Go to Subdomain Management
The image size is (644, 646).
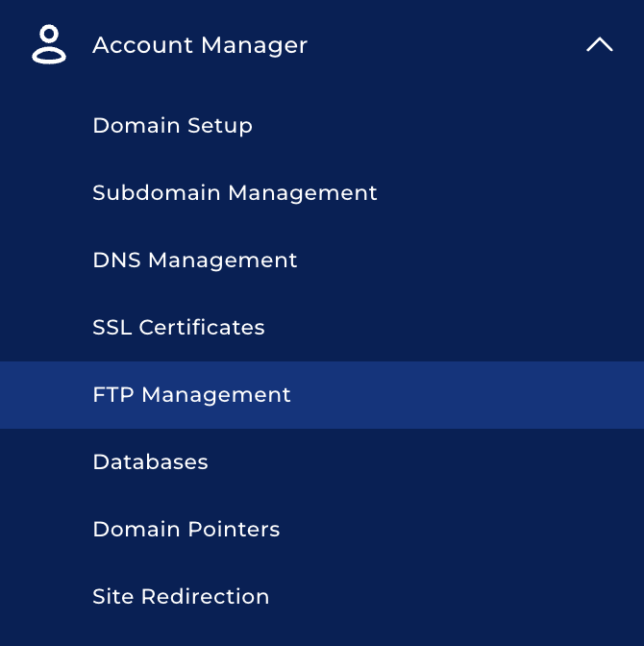click(235, 193)
